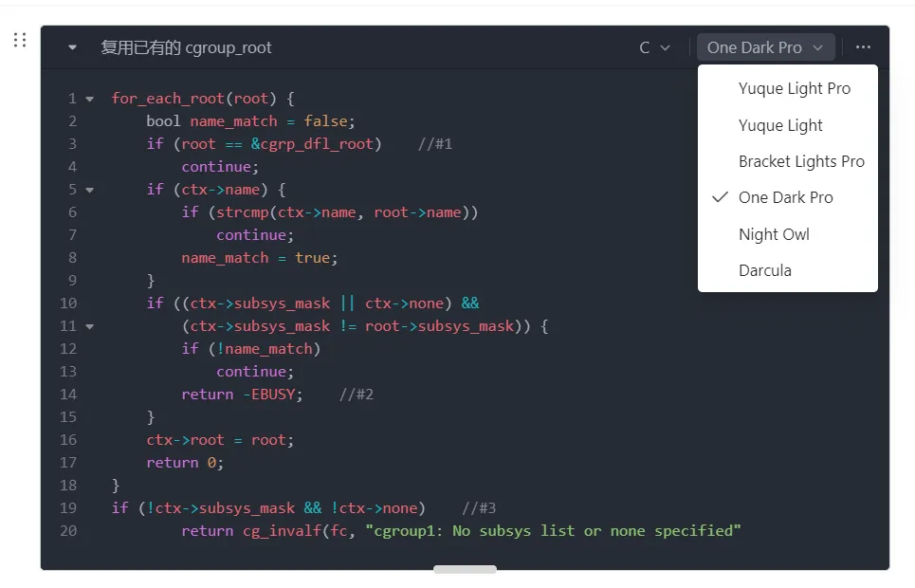Click the //#2 comment on line 14
Image resolution: width=915 pixels, height=588 pixels.
click(357, 395)
